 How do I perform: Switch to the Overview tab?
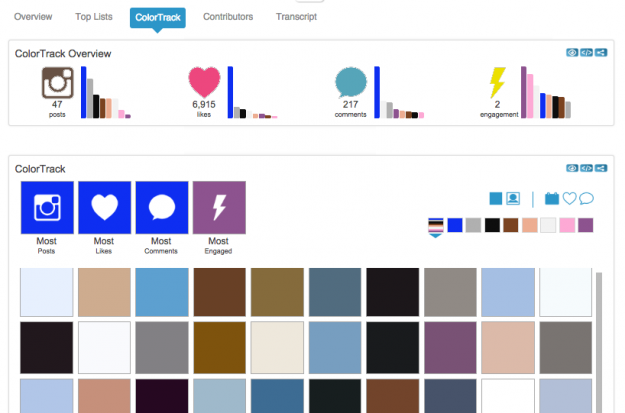point(33,17)
